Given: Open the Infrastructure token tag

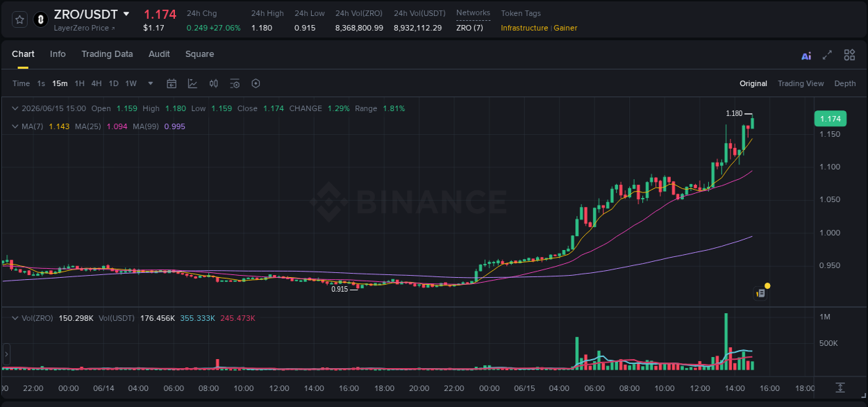Looking at the screenshot, I should (524, 28).
